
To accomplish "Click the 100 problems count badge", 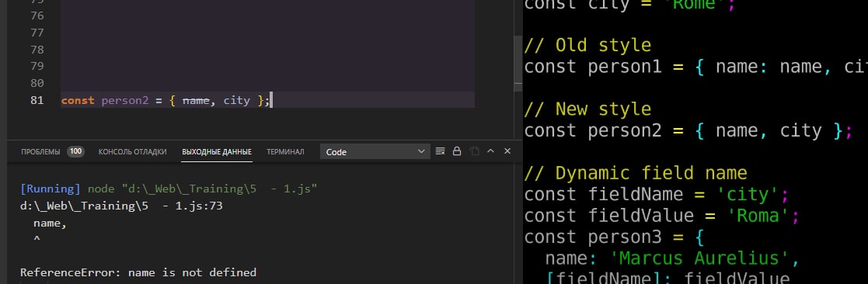I will coord(75,151).
